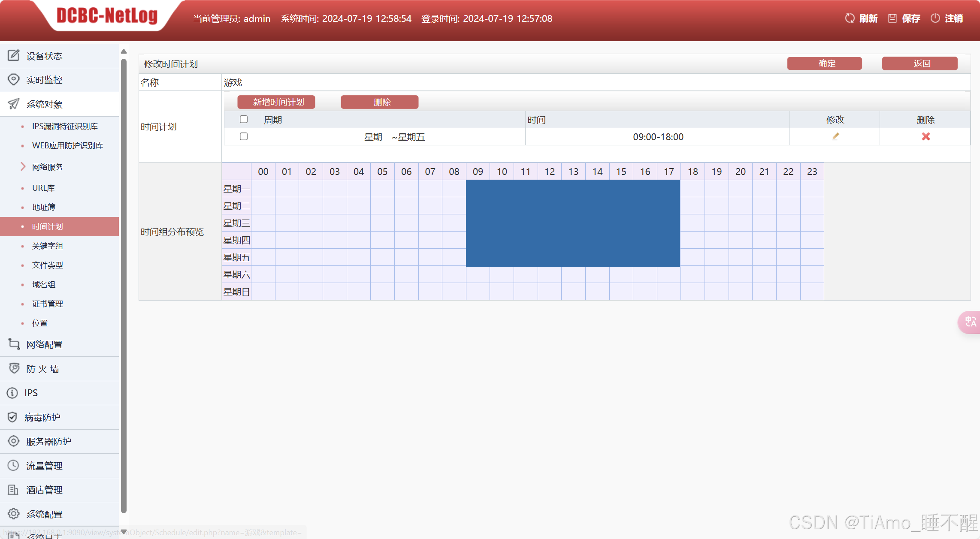Click the sidebar scroll up arrow

click(124, 51)
